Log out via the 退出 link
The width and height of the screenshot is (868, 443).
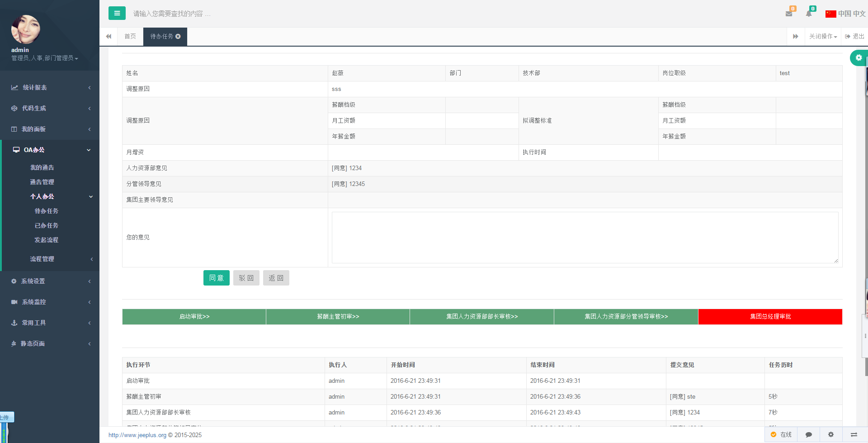[854, 36]
